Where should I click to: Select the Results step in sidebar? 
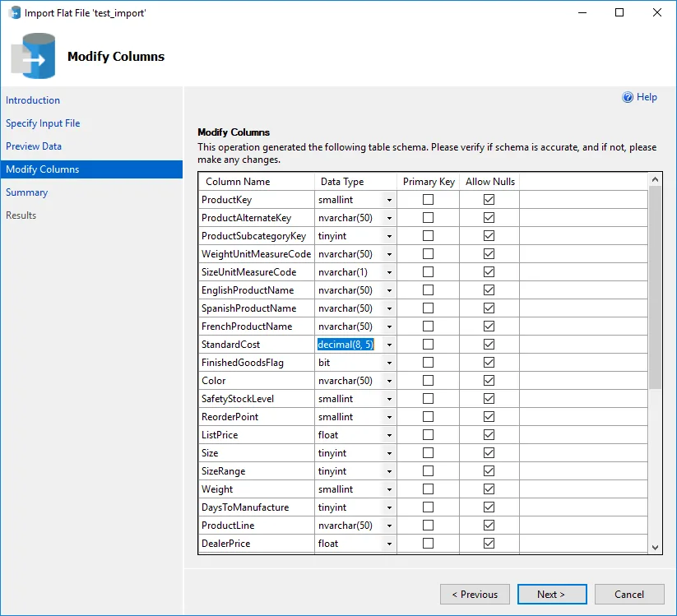point(21,215)
